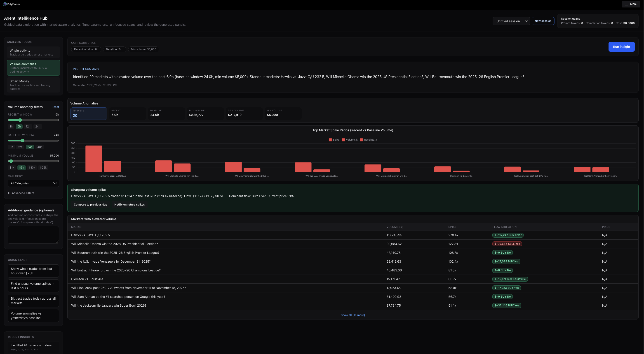The height and width of the screenshot is (354, 644).
Task: Switch to the Smart Money analysis focus
Action: pos(33,85)
